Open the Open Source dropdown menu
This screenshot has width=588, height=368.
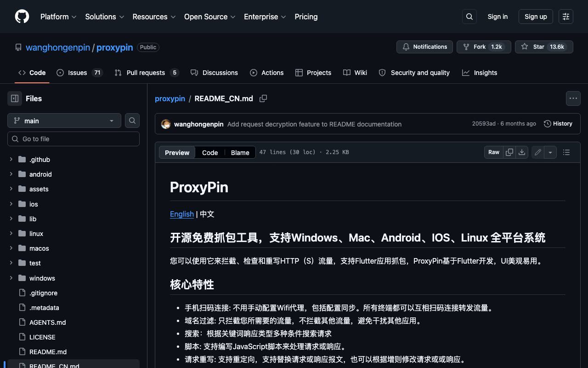click(210, 17)
